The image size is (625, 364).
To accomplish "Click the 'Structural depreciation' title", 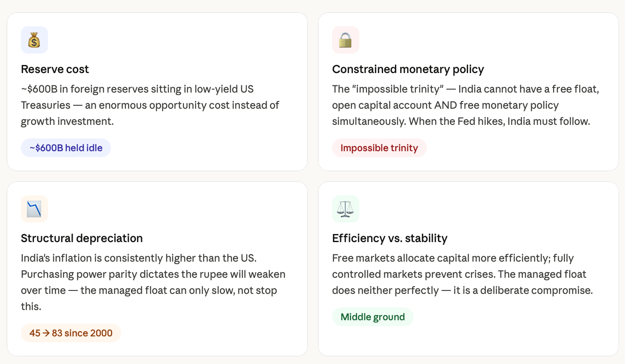I will click(x=82, y=238).
